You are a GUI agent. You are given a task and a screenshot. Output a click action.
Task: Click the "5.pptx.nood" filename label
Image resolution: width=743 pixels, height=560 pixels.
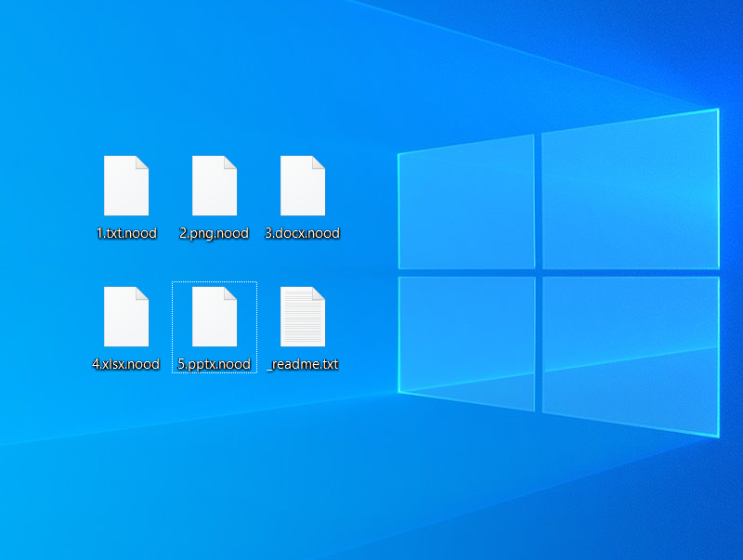pos(214,364)
